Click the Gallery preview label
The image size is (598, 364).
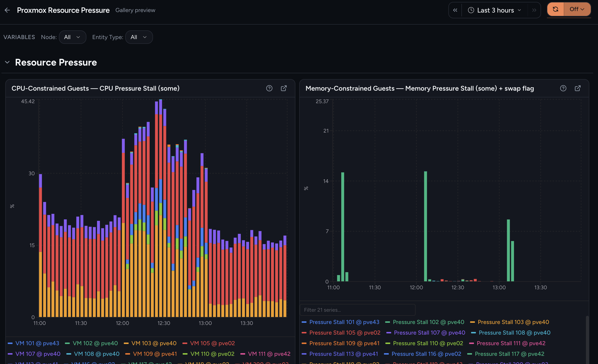[135, 10]
